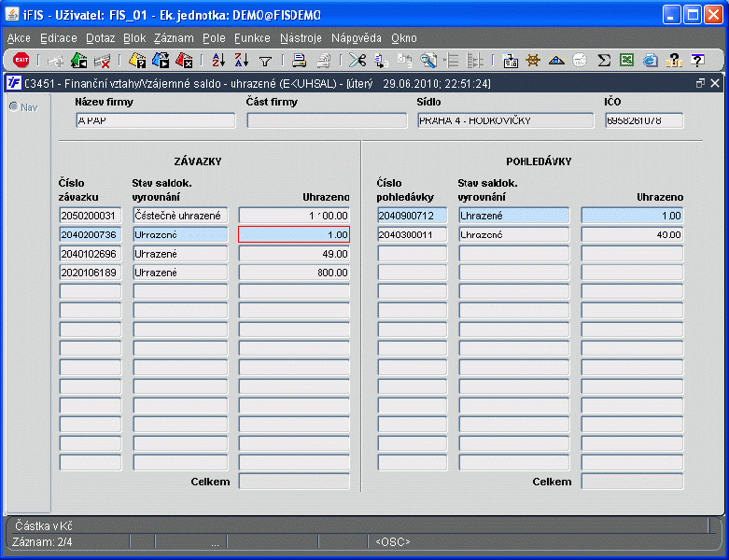
Task: Click the funnel filter icon
Action: click(265, 61)
